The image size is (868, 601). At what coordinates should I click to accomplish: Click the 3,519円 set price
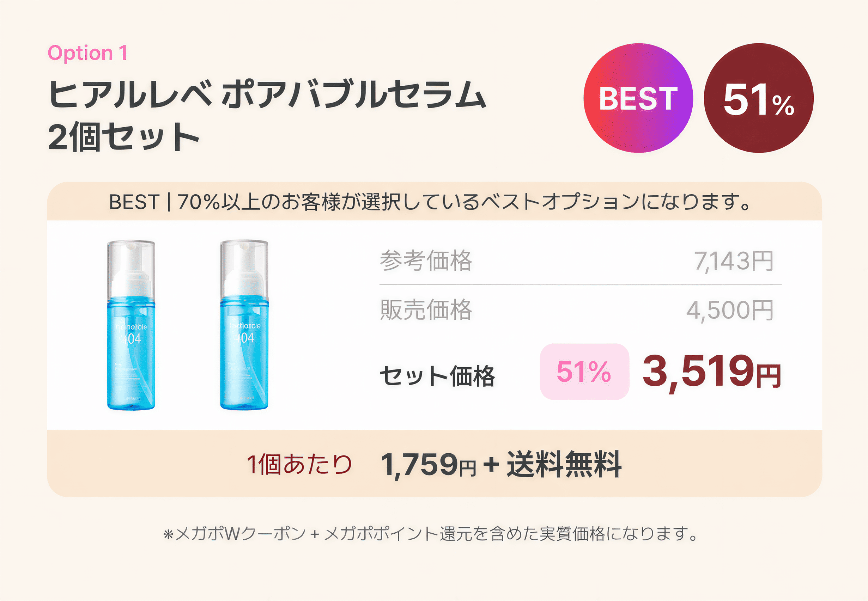pos(712,372)
